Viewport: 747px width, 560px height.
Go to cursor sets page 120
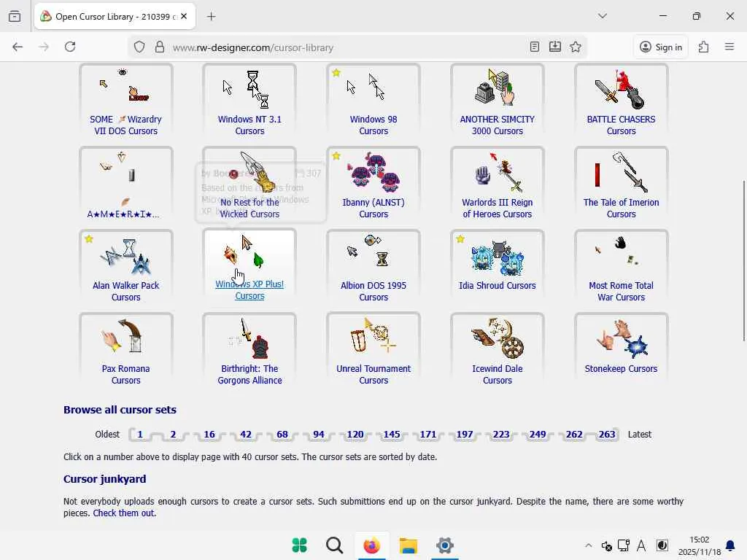355,435
